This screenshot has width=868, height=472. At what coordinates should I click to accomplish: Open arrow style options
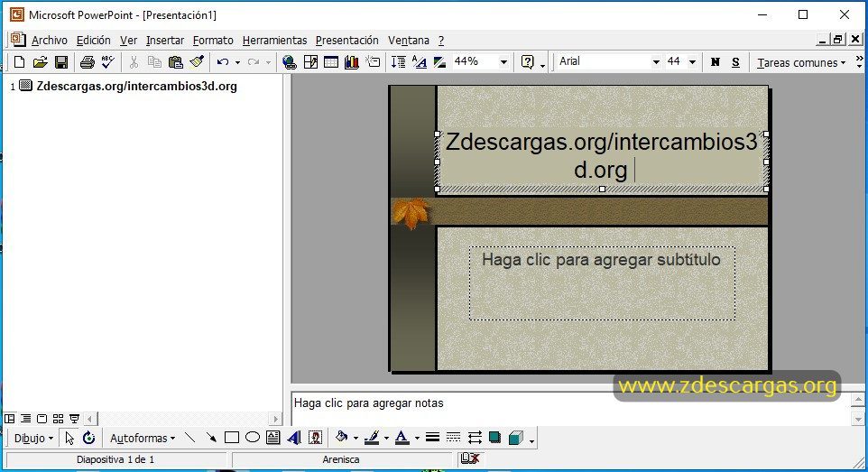point(475,439)
